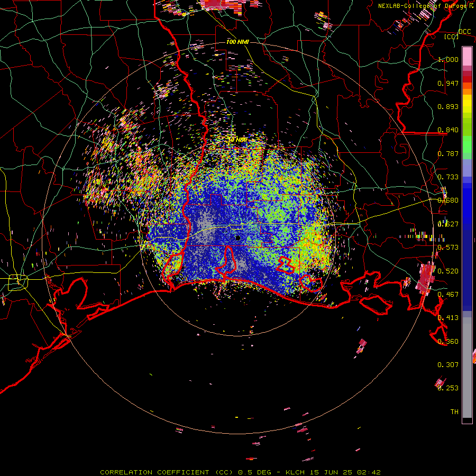Pick the pink segment at the color bar top
476x476 pixels.
[467, 56]
